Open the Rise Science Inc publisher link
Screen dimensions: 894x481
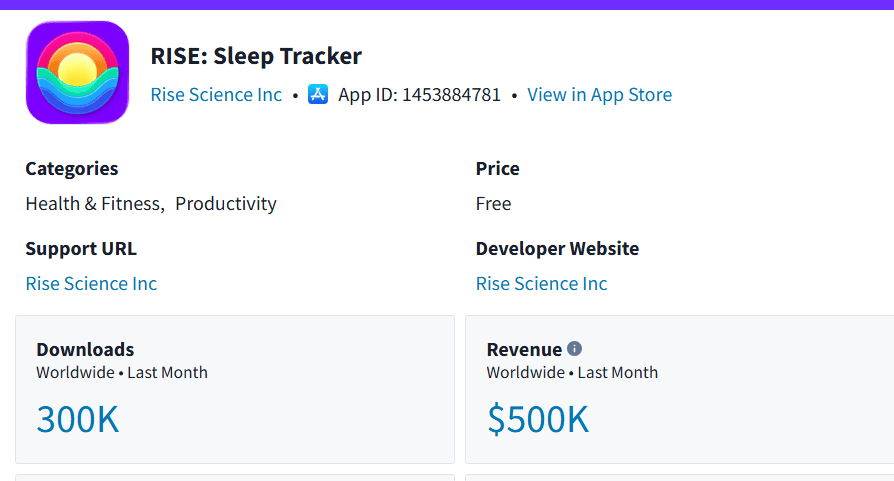[x=216, y=95]
